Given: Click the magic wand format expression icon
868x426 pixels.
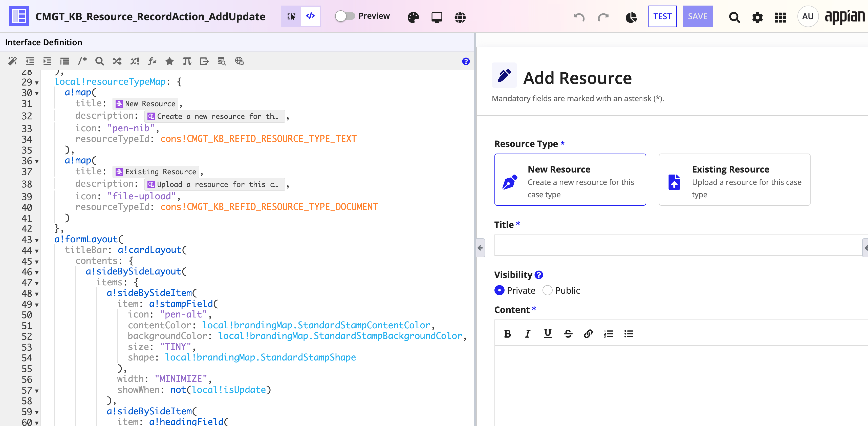Looking at the screenshot, I should 12,61.
